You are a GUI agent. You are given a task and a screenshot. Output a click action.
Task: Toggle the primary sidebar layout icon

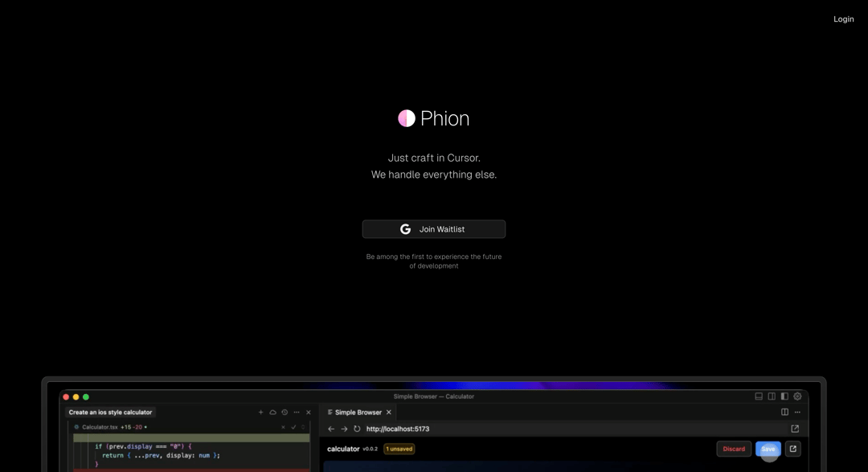coord(784,396)
